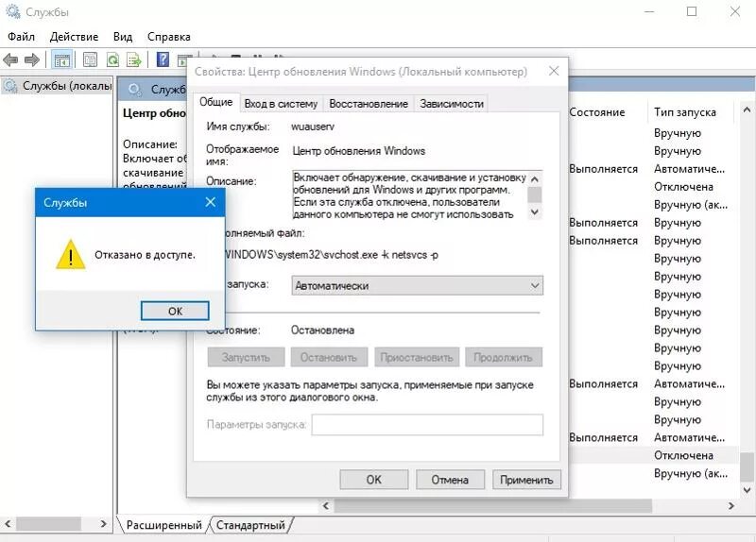
Task: Switch to the Общие tab
Action: point(216,102)
